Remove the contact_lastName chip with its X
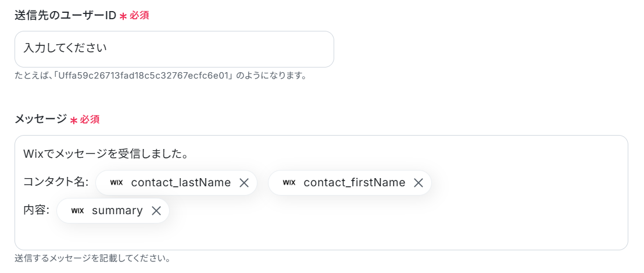This screenshot has height=273, width=644. point(244,183)
